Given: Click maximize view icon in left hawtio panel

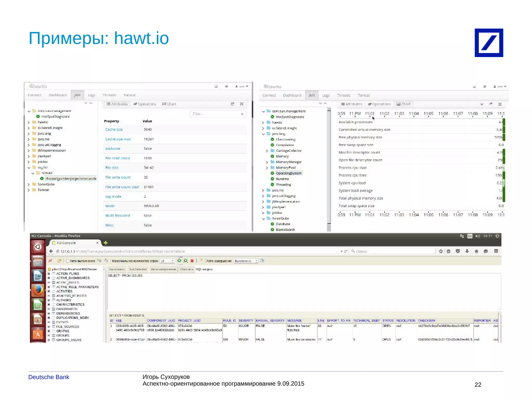Looking at the screenshot, I should click(x=242, y=104).
